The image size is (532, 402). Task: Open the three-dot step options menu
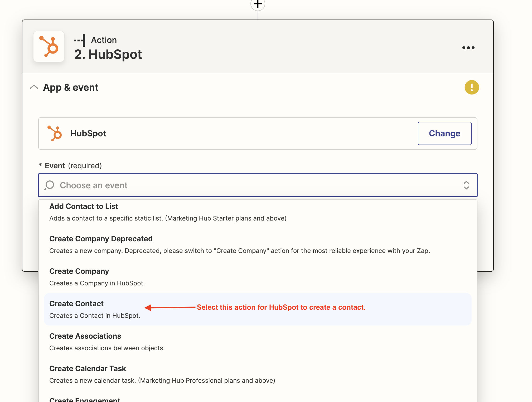tap(468, 48)
